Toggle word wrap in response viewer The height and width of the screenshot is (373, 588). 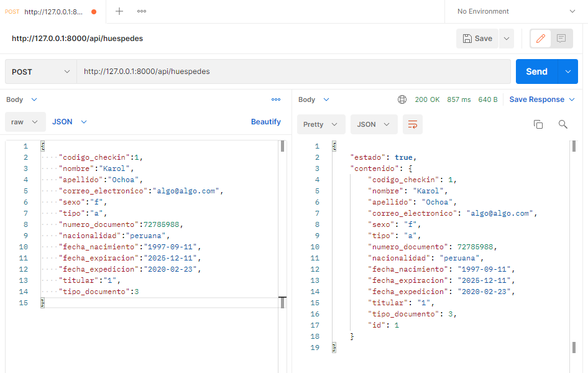click(413, 124)
